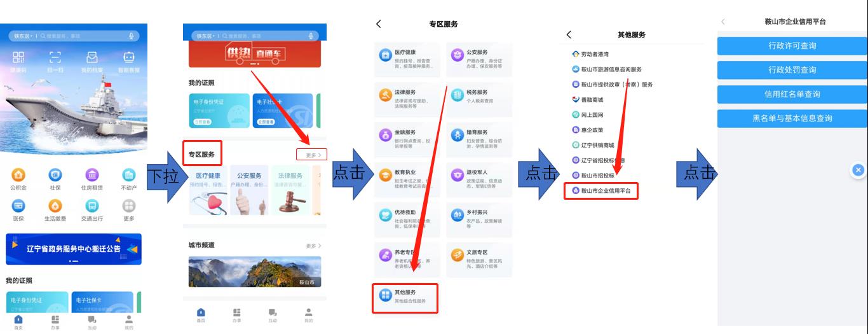Open 网上国网 list entry
Screen dimensions: 868x334
(x=588, y=115)
